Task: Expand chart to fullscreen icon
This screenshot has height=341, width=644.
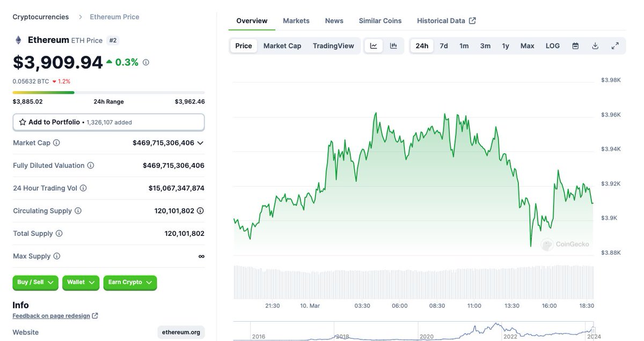Action: 615,46
